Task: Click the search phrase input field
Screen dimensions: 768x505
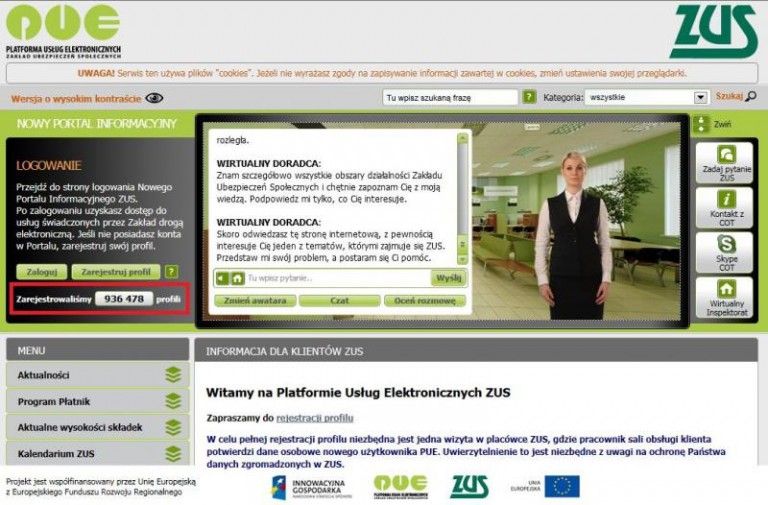Action: point(450,97)
